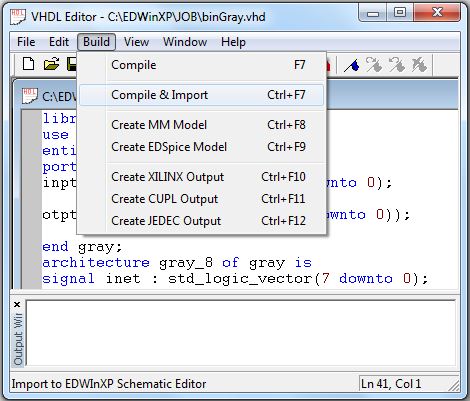The image size is (470, 401).
Task: Select Create EDSpice Model
Action: coord(201,147)
